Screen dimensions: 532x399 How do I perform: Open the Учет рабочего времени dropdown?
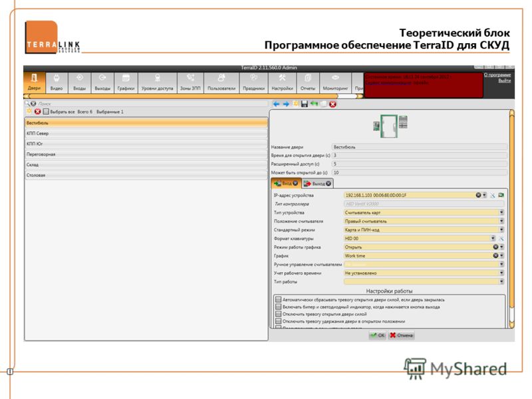click(x=501, y=273)
